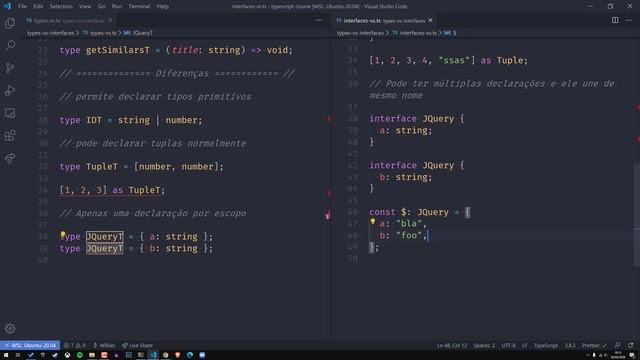
Task: Open the Brave browser from the taskbar
Action: click(178, 355)
